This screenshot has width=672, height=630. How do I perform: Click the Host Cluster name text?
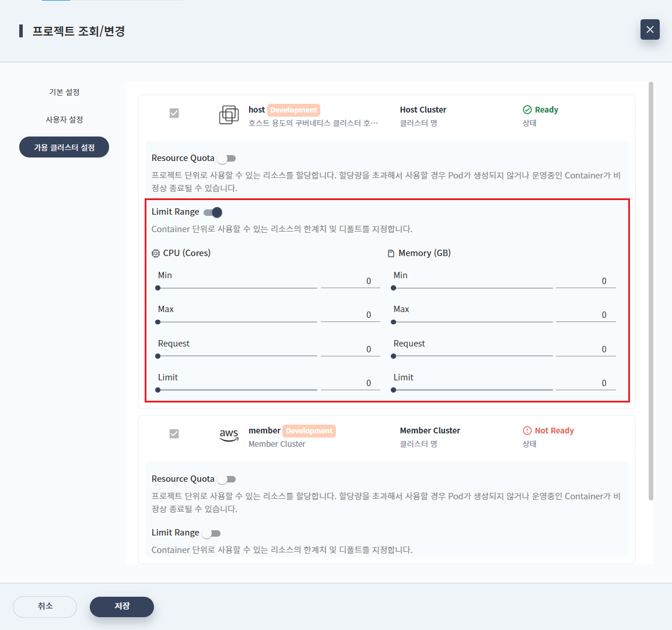point(423,110)
